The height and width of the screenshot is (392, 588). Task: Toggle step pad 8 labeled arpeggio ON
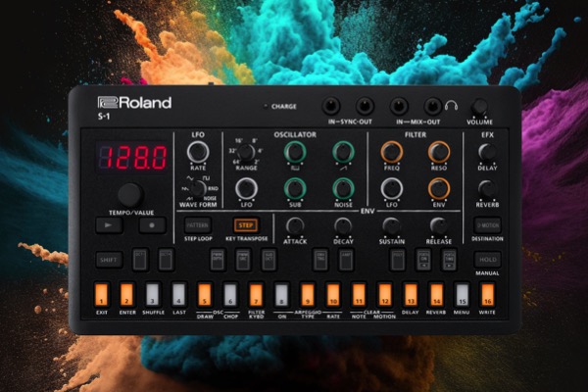click(281, 294)
